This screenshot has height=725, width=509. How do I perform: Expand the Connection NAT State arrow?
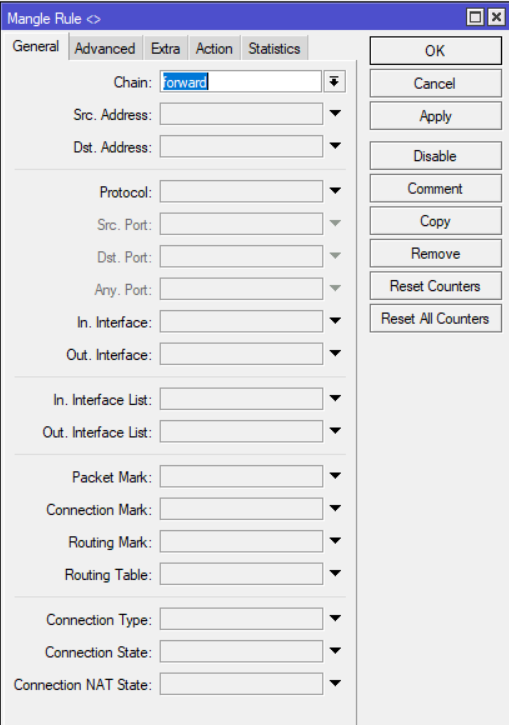(x=335, y=683)
